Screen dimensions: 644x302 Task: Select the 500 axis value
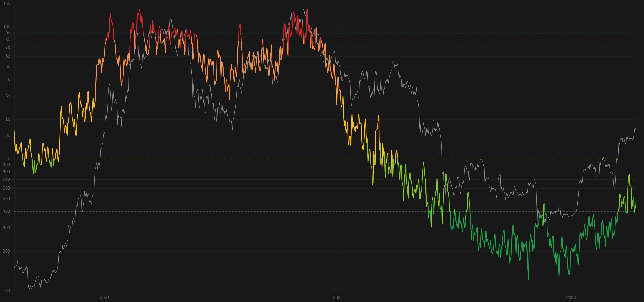click(x=6, y=199)
